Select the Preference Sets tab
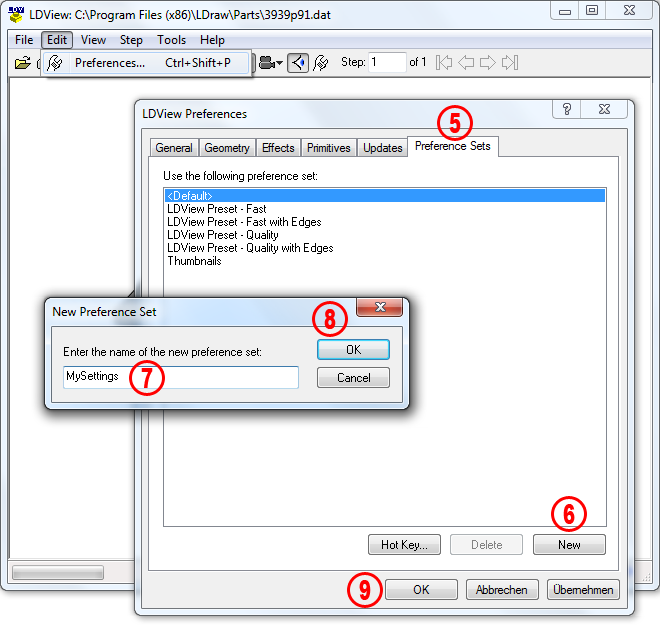 pos(452,146)
